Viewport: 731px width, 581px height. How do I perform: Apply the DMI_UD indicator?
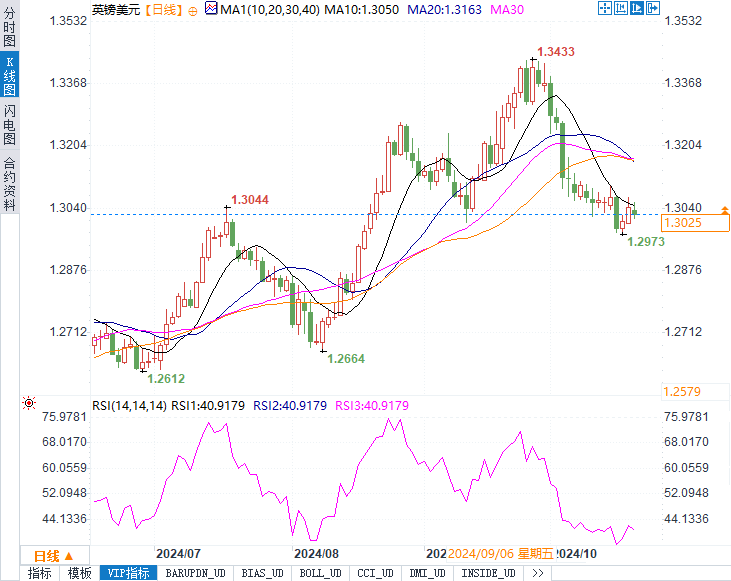click(427, 573)
